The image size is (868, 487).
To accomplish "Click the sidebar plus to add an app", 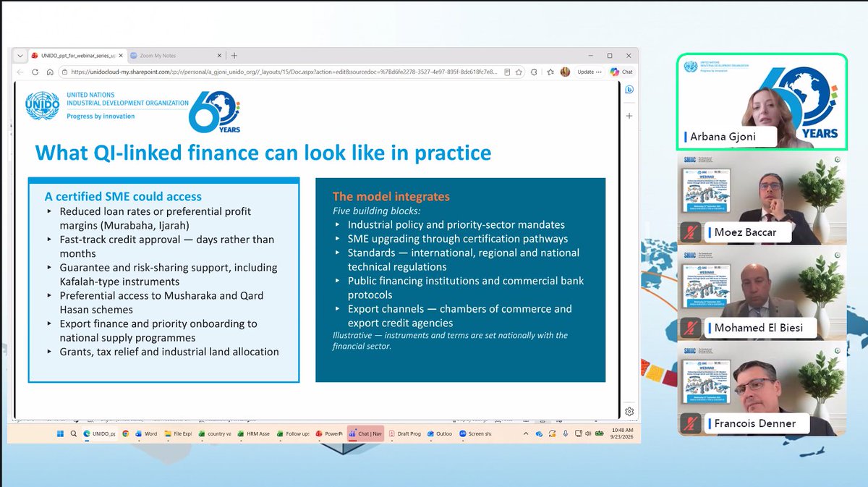I will (x=630, y=116).
